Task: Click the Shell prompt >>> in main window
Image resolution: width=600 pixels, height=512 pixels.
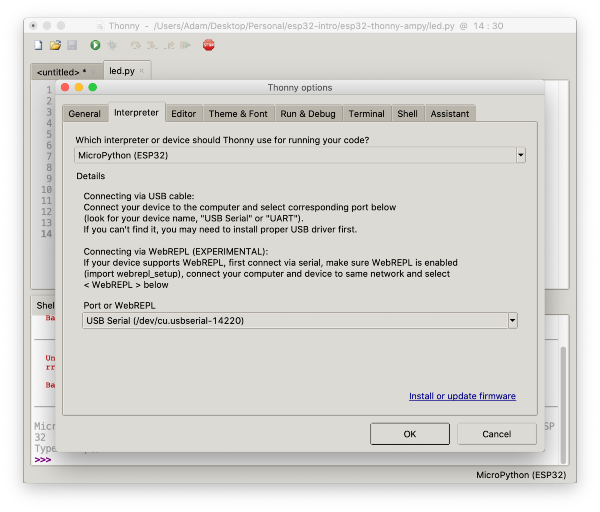Action: click(43, 460)
